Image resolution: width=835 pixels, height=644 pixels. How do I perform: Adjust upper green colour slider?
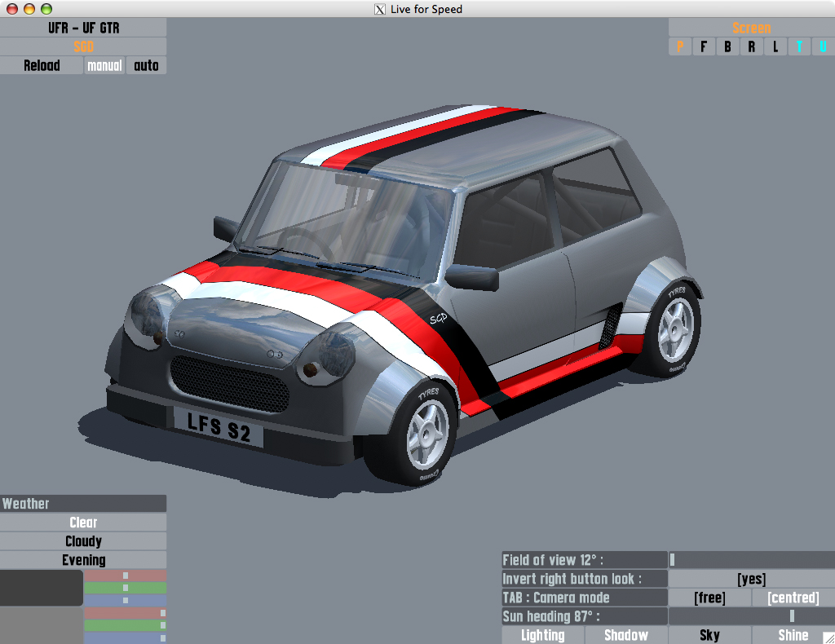pyautogui.click(x=125, y=588)
